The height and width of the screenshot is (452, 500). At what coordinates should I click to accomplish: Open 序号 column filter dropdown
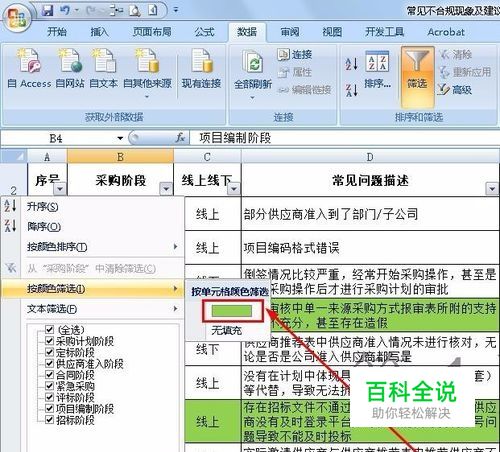[60, 189]
